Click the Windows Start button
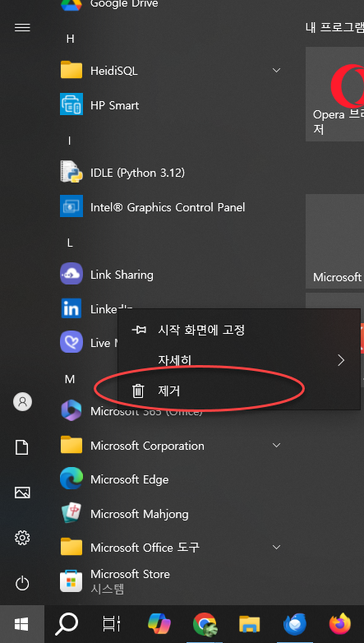364x643 pixels. click(x=22, y=624)
